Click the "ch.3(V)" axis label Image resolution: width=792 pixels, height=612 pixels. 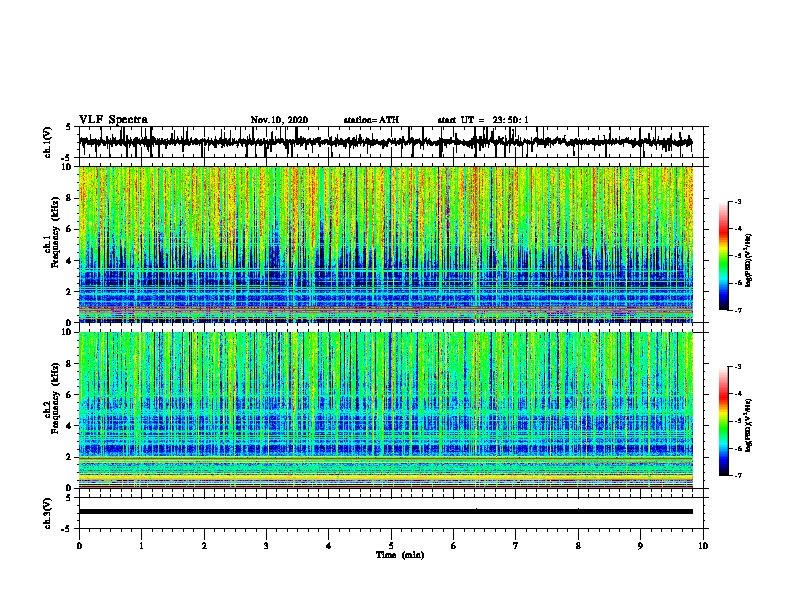(48, 513)
